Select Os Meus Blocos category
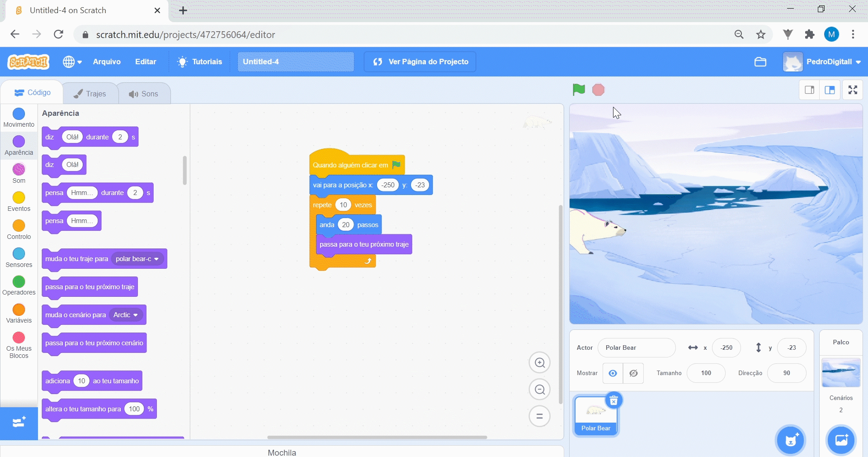 pos(19,345)
